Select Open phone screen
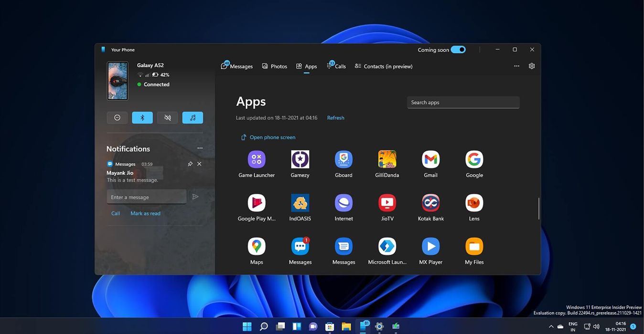644x334 pixels. click(x=272, y=137)
